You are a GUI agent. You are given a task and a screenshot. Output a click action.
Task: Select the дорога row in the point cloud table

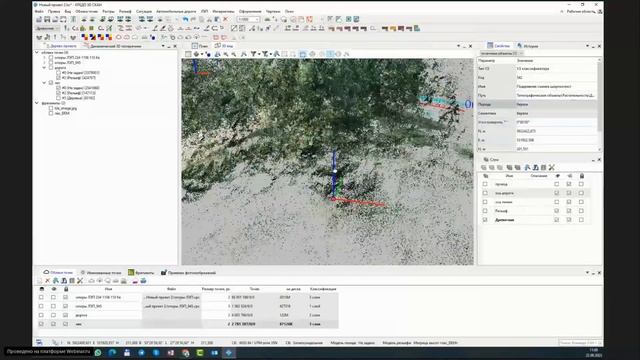coord(187,315)
